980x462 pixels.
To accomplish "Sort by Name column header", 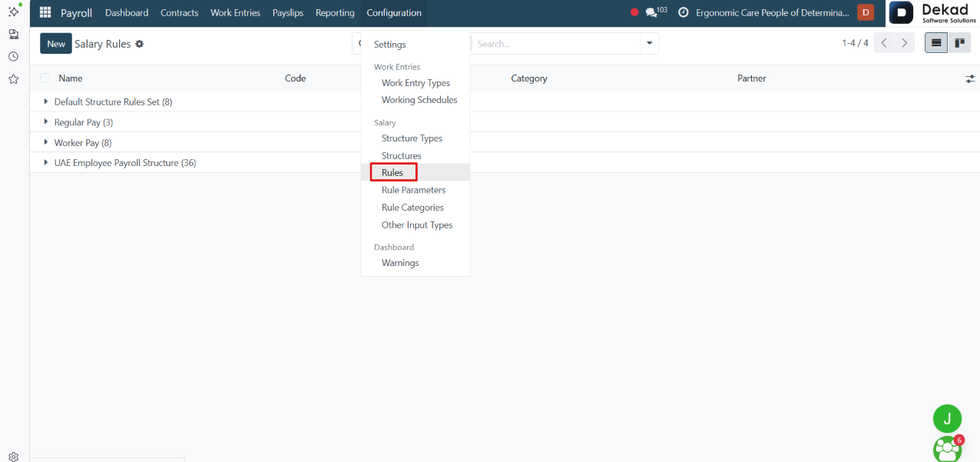I will click(x=71, y=78).
